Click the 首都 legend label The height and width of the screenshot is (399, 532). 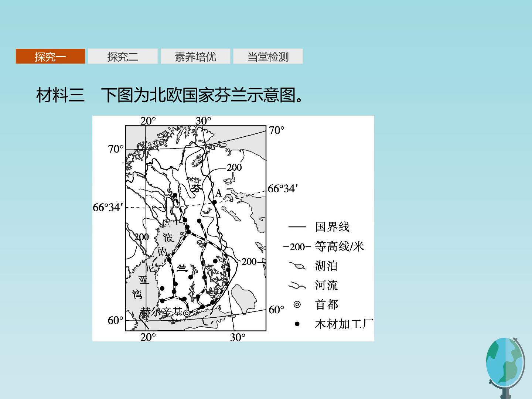327,305
